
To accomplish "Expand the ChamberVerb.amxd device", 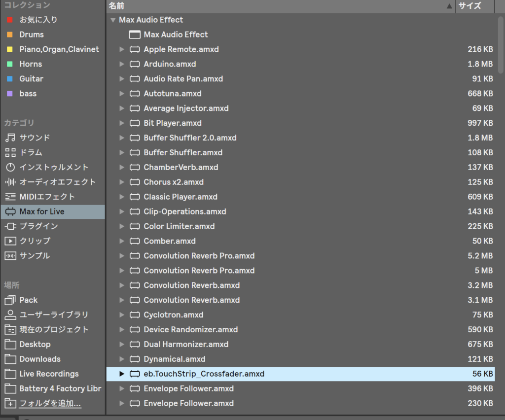I will tap(122, 168).
